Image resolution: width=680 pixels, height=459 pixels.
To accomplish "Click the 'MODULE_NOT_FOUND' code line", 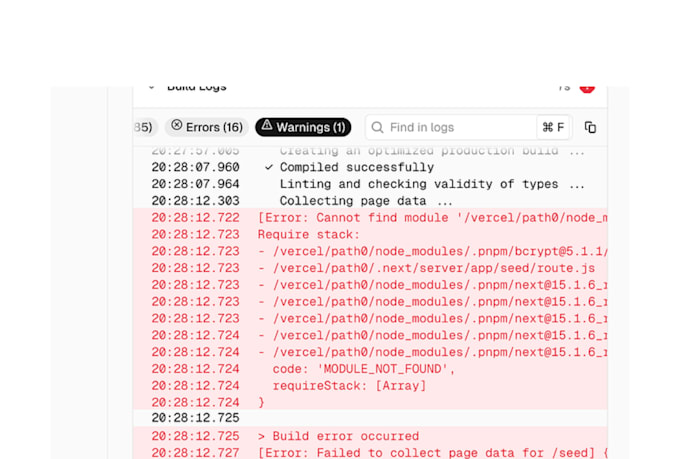I will click(x=370, y=369).
